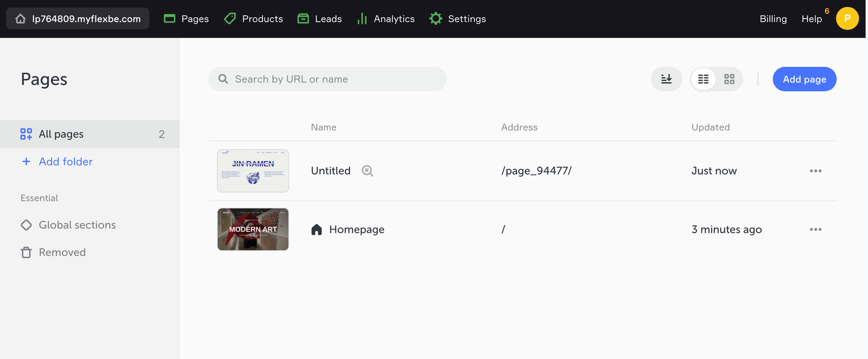The height and width of the screenshot is (359, 868).
Task: Open Settings with the gear icon
Action: pos(458,19)
